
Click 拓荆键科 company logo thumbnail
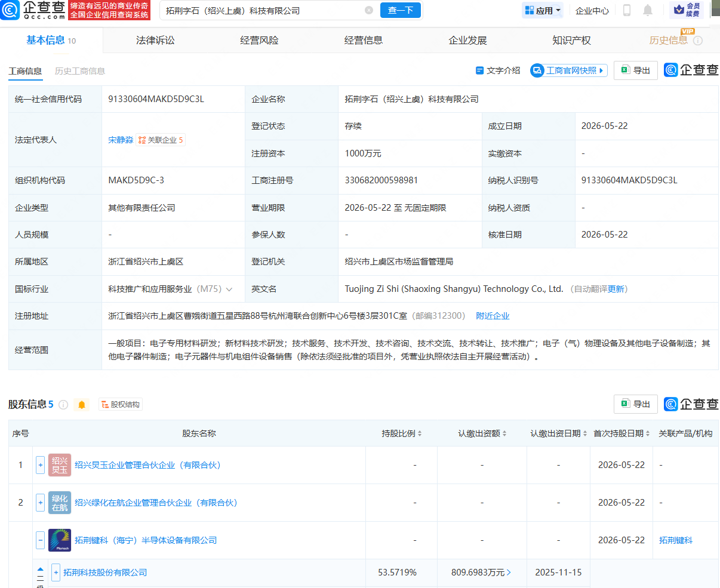tap(60, 540)
